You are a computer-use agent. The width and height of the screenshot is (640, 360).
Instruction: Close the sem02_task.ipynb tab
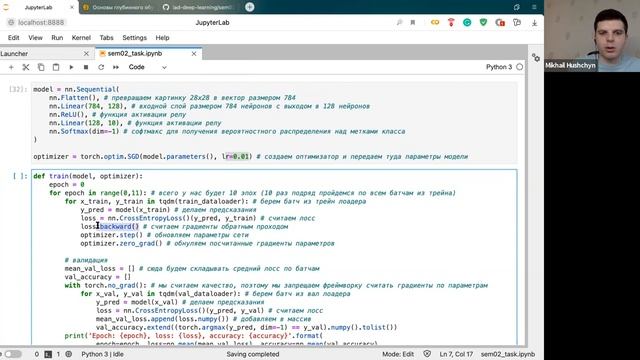coord(194,53)
